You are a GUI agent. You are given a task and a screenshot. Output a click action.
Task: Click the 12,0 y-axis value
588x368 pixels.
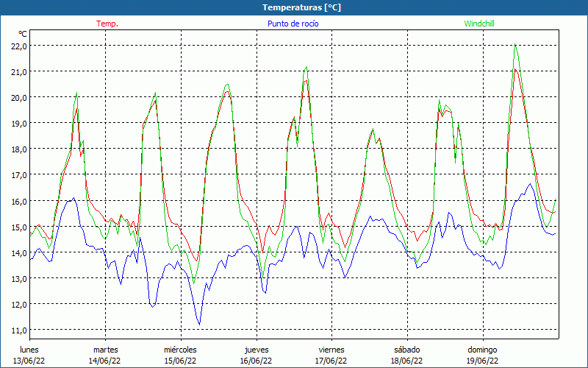pyautogui.click(x=19, y=305)
